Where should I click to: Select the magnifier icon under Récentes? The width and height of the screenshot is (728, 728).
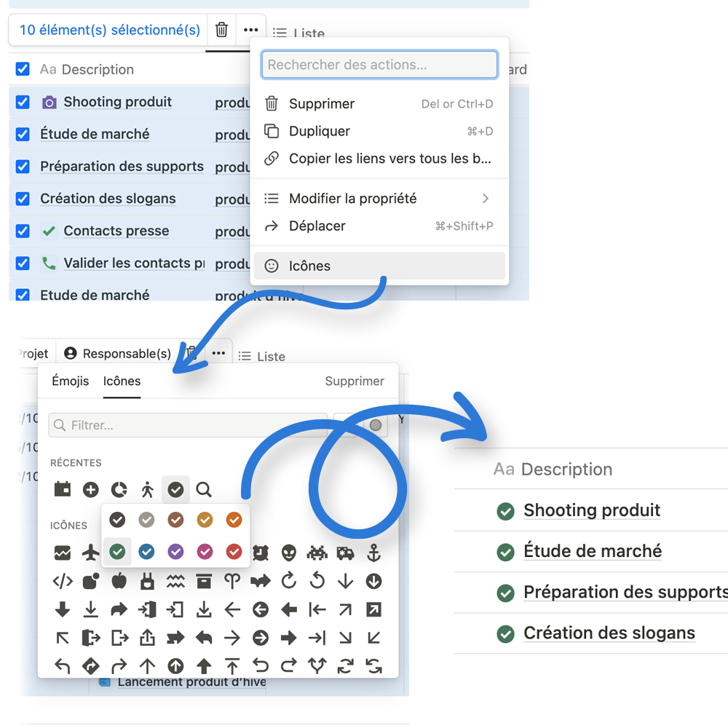tap(204, 489)
